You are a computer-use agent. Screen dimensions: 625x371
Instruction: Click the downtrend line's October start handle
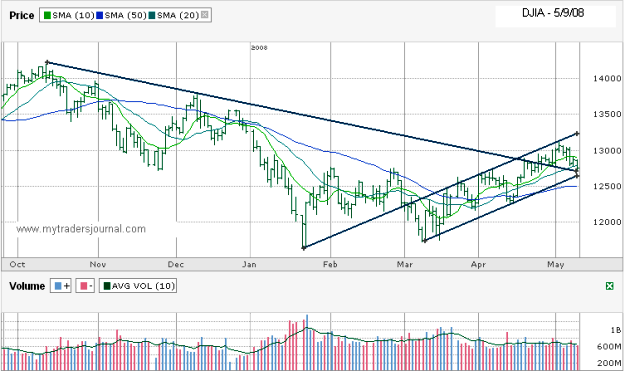click(x=47, y=62)
